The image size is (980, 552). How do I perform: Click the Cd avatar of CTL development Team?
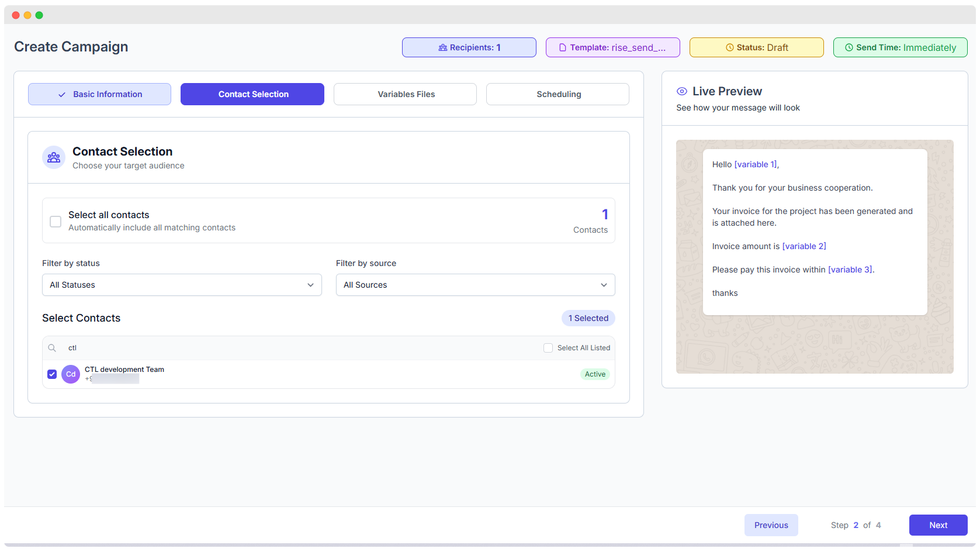[x=71, y=374]
